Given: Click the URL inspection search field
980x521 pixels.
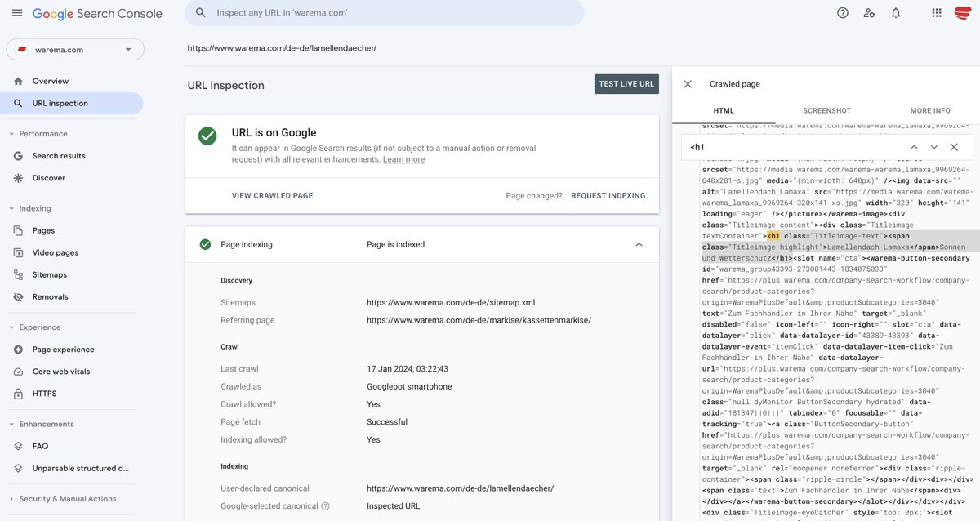Looking at the screenshot, I should pyautogui.click(x=384, y=13).
